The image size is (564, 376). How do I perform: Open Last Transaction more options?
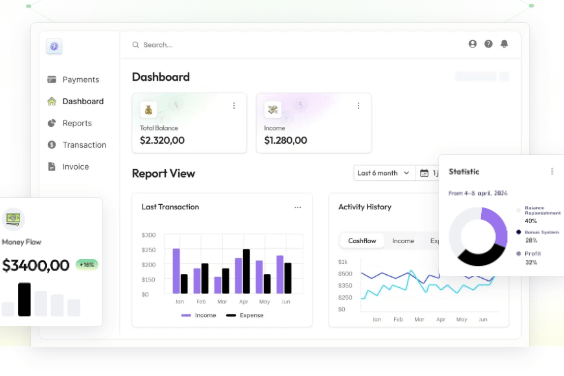pyautogui.click(x=298, y=207)
